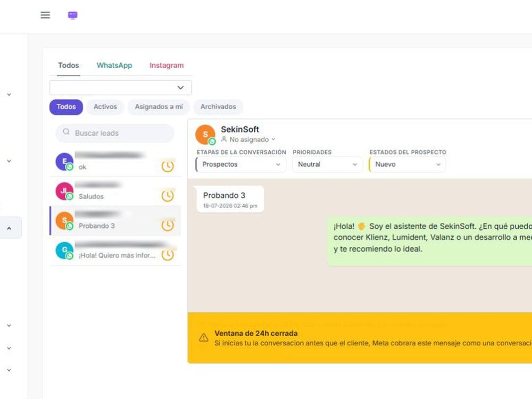Click the 'Ventana de 24h cerrada' banner title
This screenshot has height=399, width=532.
click(256, 333)
